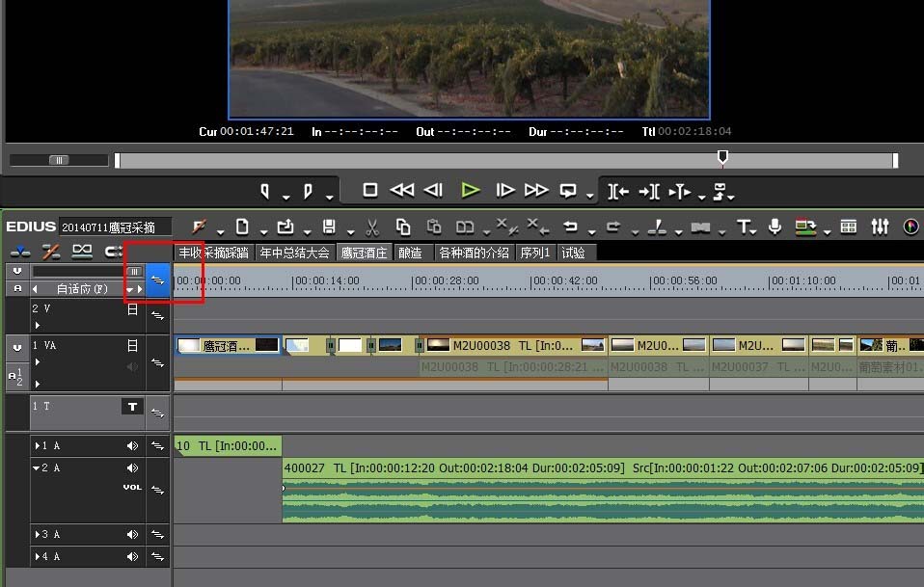924x587 pixels.
Task: Expand the 1 A audio track
Action: point(38,446)
